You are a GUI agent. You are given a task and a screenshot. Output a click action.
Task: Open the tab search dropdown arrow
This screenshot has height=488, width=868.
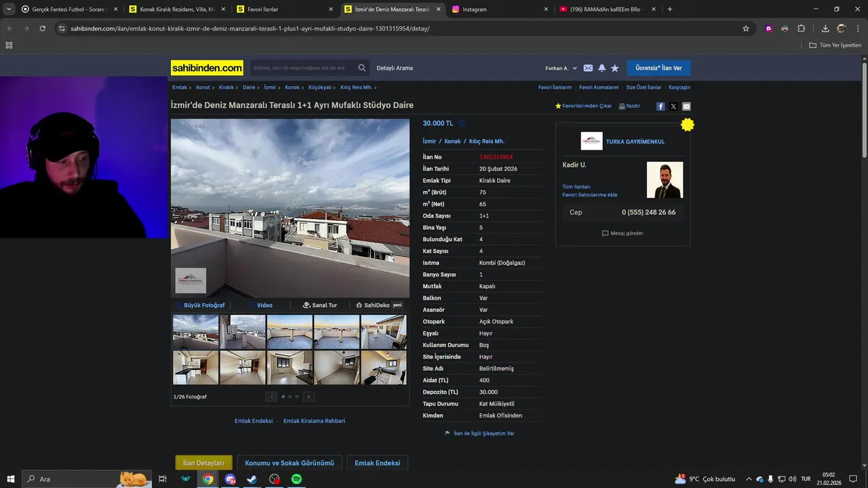tap(9, 9)
